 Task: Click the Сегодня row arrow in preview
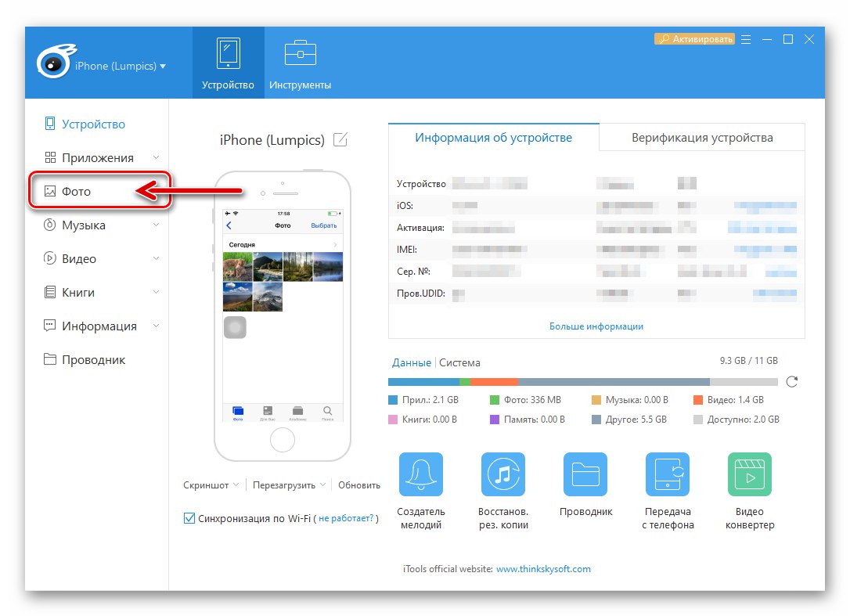point(336,244)
